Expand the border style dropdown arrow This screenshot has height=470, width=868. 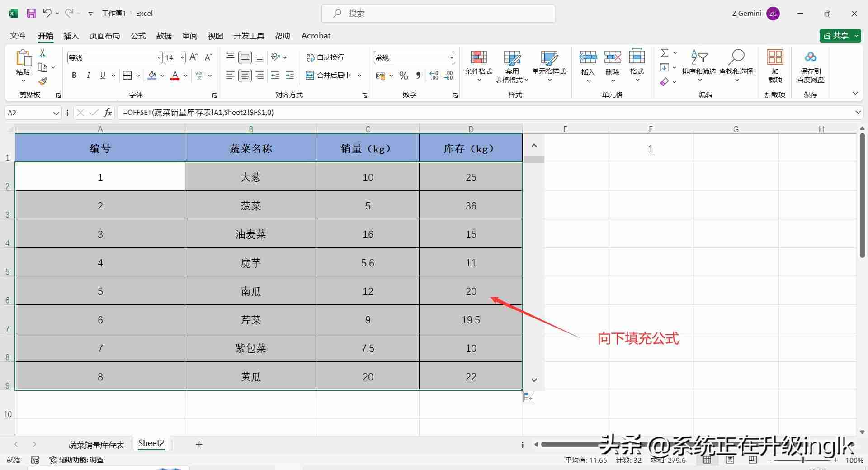(138, 75)
